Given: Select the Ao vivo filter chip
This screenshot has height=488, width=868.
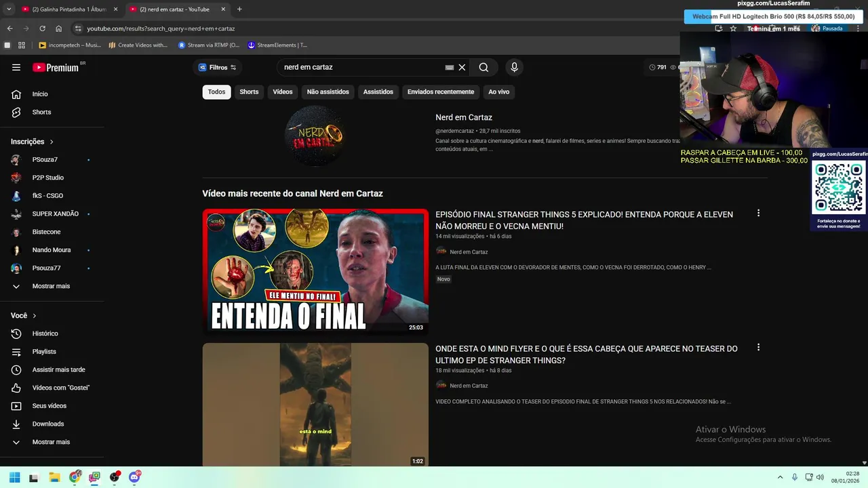Looking at the screenshot, I should (x=498, y=92).
